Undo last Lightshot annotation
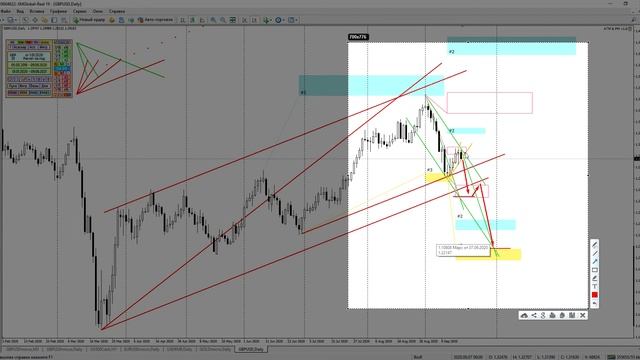This screenshot has height=360, width=640. pyautogui.click(x=595, y=303)
